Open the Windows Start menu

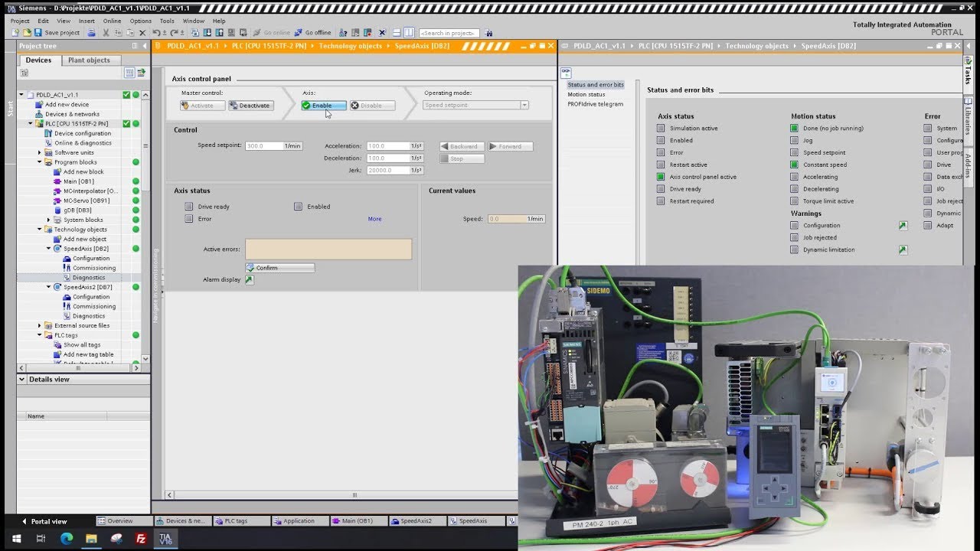16,539
